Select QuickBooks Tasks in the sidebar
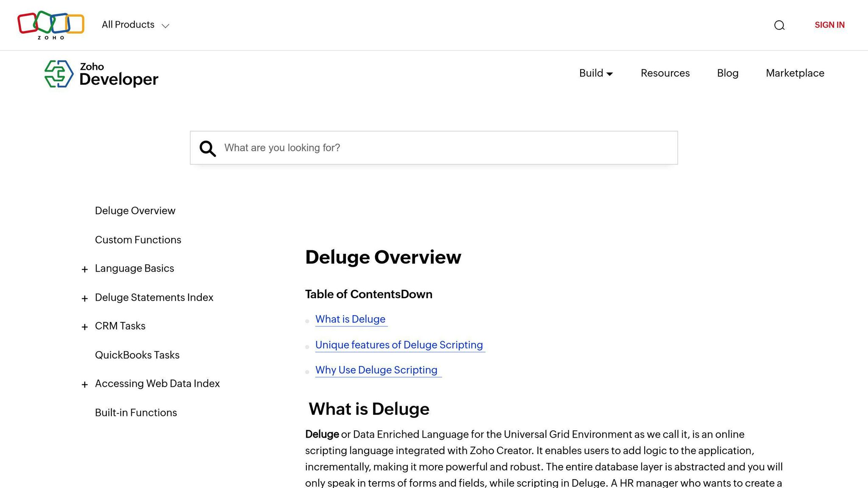 coord(137,355)
